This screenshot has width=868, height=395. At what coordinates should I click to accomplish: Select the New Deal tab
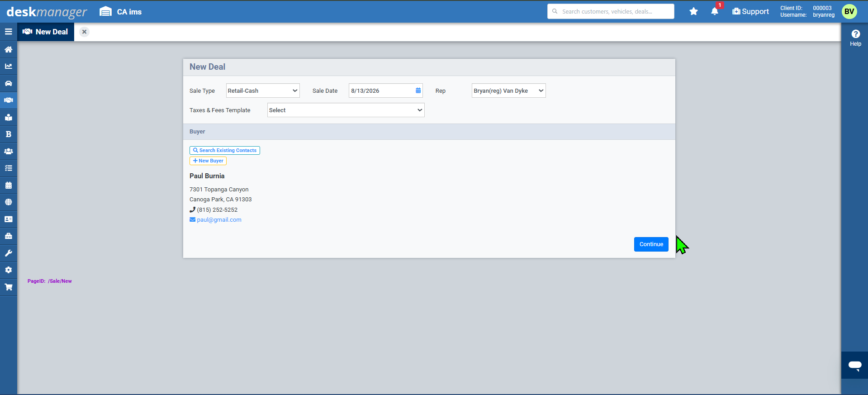(46, 32)
